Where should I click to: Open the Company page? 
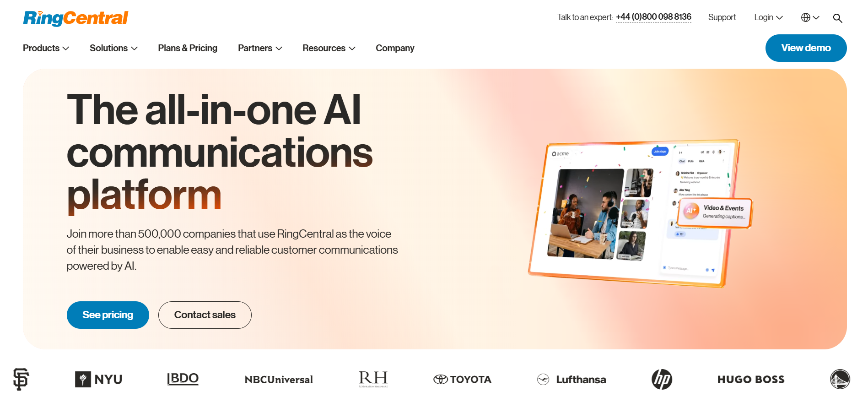(x=395, y=48)
